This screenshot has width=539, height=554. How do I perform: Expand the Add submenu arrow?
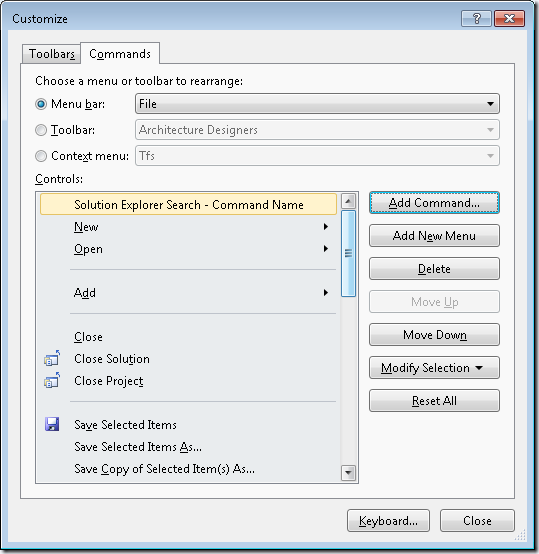(x=326, y=293)
